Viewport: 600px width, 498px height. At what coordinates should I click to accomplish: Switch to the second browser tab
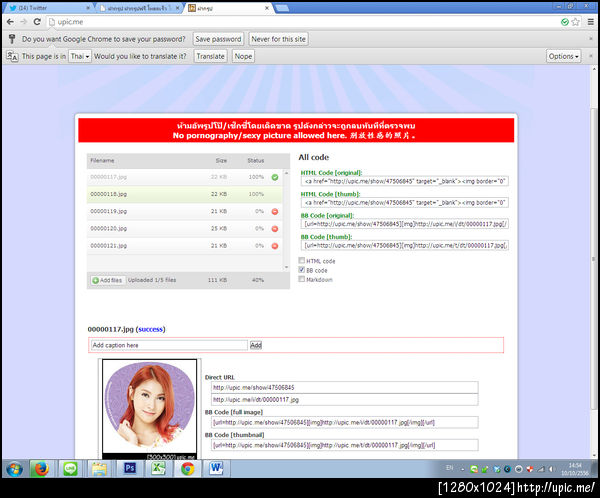coord(137,8)
